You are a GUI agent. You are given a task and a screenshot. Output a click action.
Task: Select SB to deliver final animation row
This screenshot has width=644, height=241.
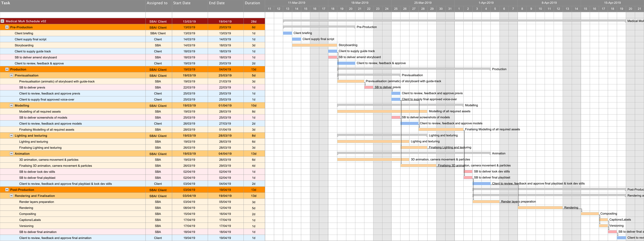point(132,232)
